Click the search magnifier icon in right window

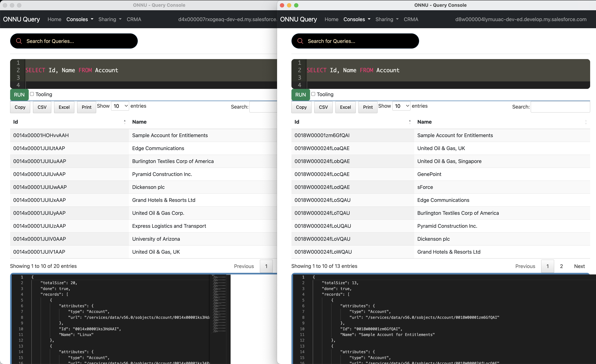[x=300, y=41]
